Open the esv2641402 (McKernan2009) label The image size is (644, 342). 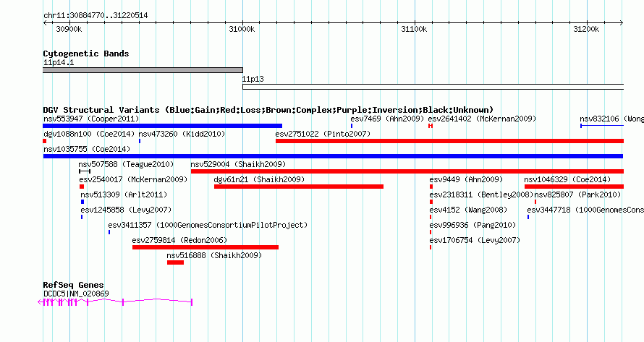click(482, 119)
